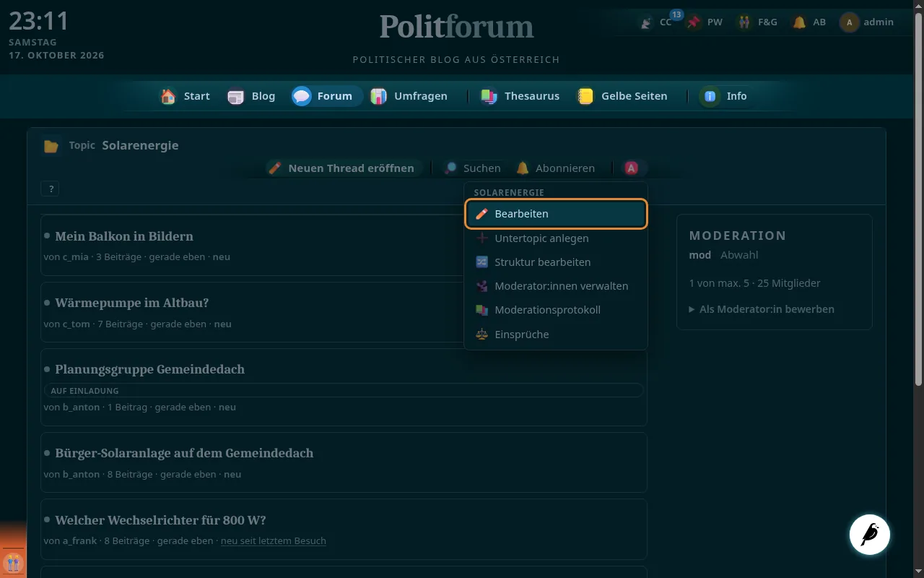Click the orange people widget icon
924x578 pixels.
click(x=13, y=562)
